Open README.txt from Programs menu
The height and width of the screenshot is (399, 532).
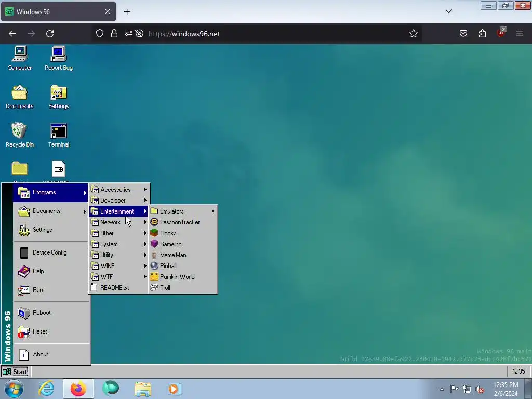[119, 287]
